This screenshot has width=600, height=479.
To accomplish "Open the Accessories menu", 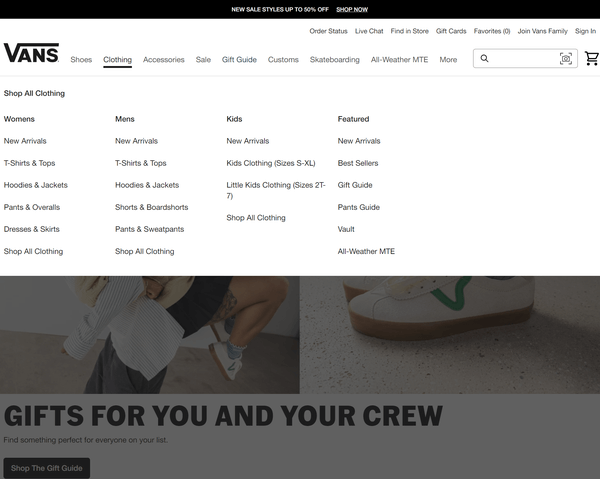I will click(164, 60).
